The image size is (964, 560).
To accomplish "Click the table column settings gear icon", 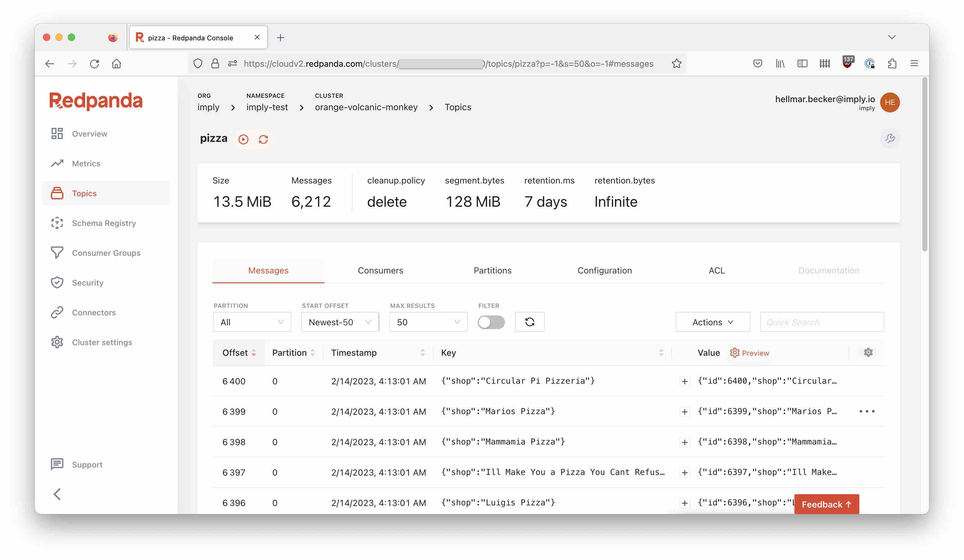I will (x=868, y=352).
